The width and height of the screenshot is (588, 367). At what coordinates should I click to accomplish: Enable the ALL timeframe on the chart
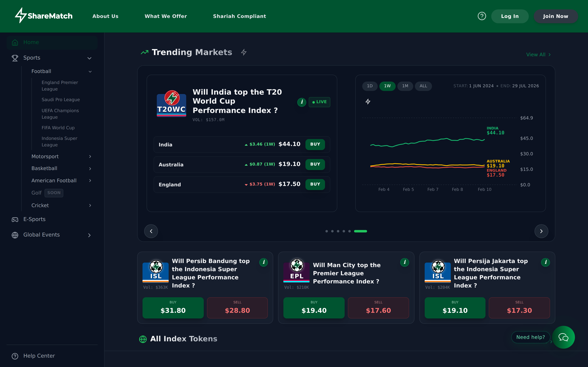pyautogui.click(x=423, y=86)
